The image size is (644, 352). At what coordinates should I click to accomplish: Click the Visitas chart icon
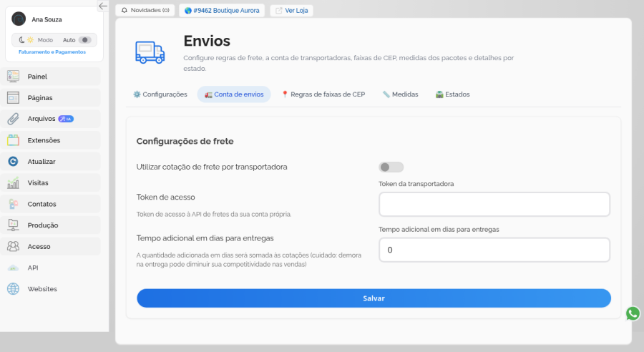[x=13, y=182]
